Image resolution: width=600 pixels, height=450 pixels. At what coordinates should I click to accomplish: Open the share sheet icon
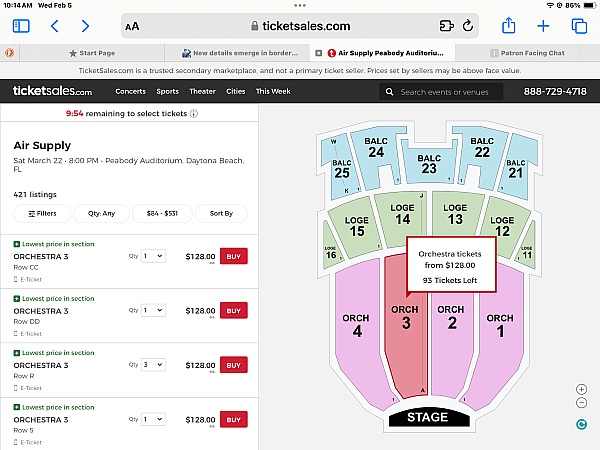pyautogui.click(x=508, y=26)
